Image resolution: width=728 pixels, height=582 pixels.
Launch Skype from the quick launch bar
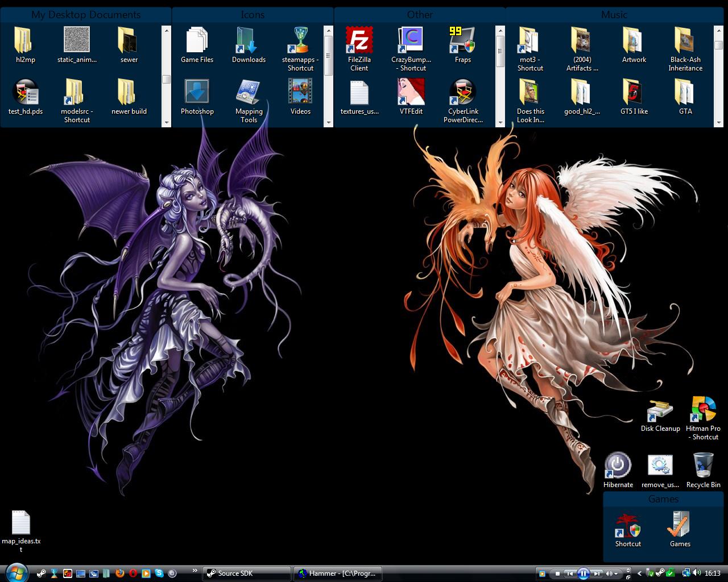click(x=158, y=573)
